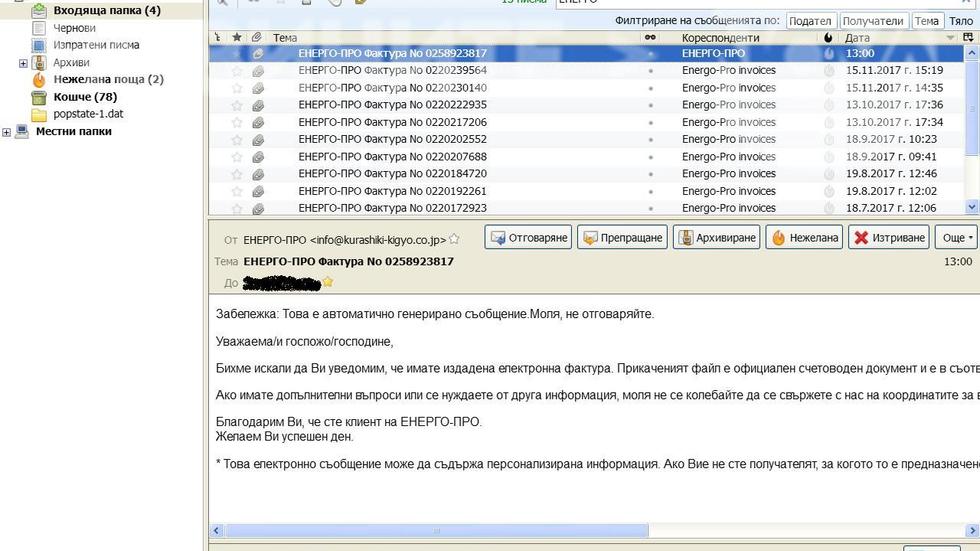Toggle read dot for Фактура No 0220230140
The width and height of the screenshot is (980, 551).
coord(651,88)
